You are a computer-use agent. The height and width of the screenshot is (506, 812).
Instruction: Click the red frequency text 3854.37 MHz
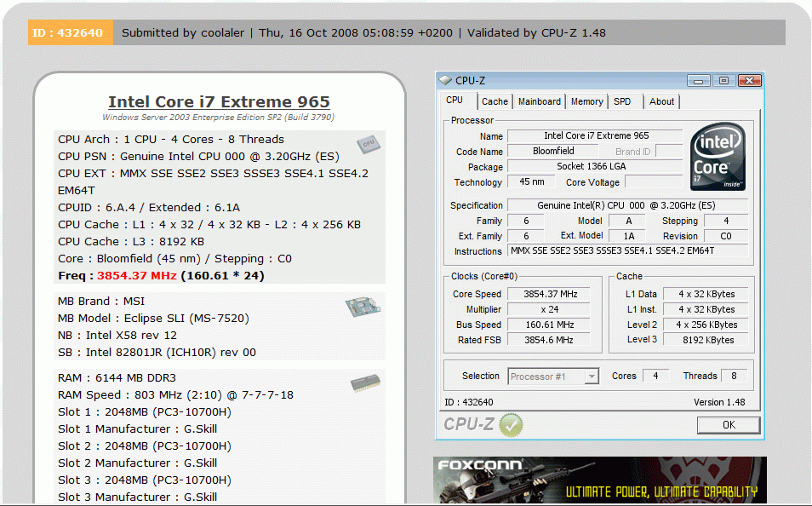click(x=137, y=276)
